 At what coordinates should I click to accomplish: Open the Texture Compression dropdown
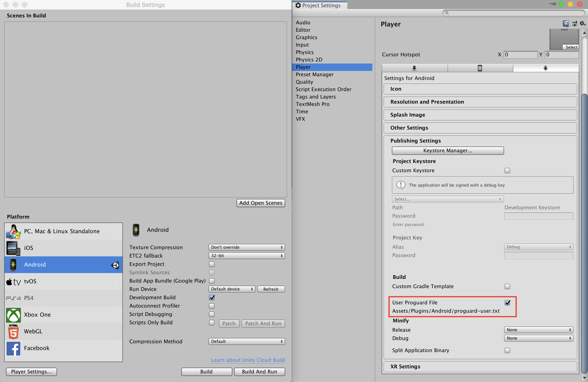pyautogui.click(x=246, y=247)
